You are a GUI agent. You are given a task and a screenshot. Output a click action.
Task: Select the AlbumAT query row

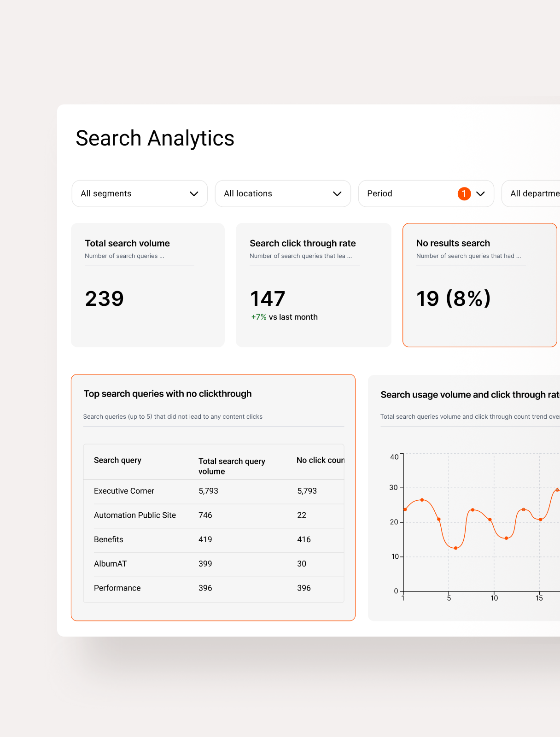[214, 564]
